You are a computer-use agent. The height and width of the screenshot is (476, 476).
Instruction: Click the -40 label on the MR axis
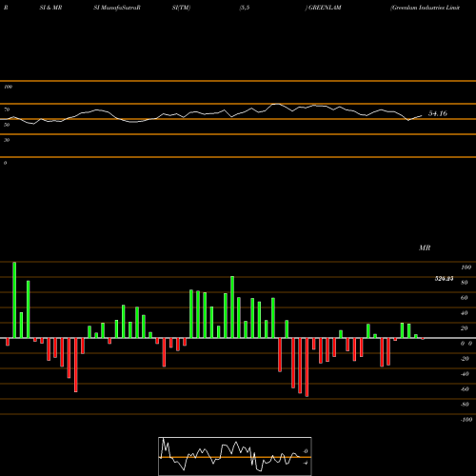coord(465,374)
